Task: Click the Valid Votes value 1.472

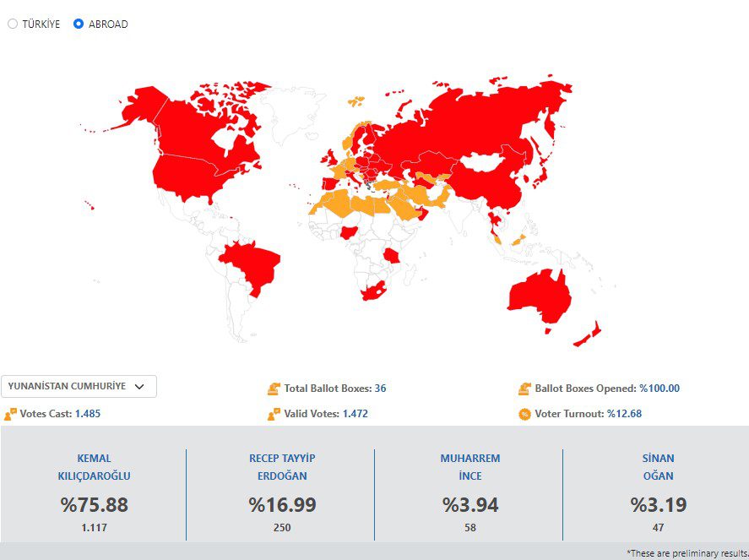Action: [x=355, y=414]
